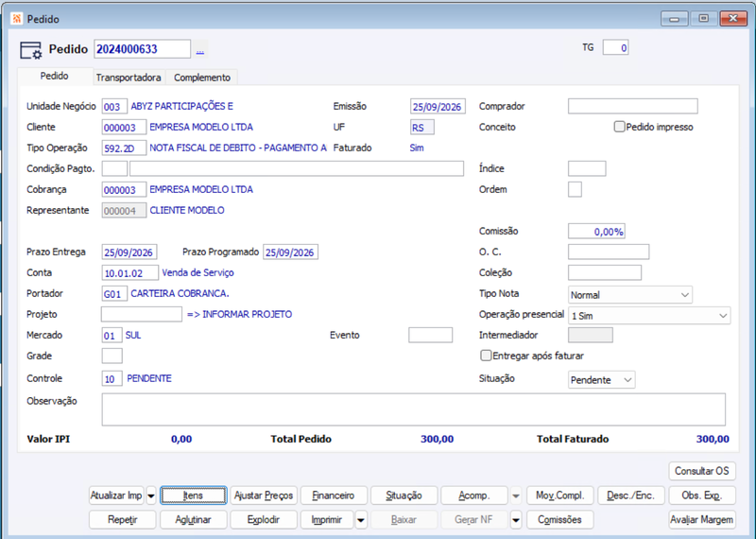Click the Tipo Operação field 592.2D
This screenshot has width=756, height=539.
point(124,148)
